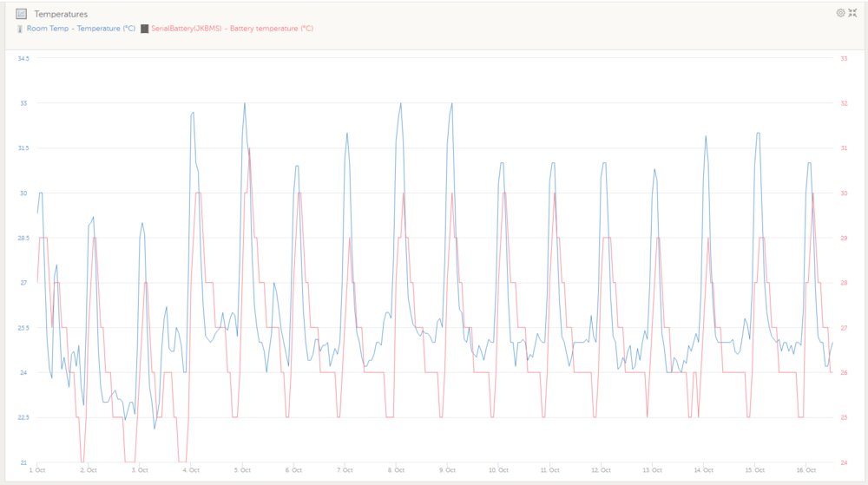Click the 24 label on the right axis

coord(844,462)
